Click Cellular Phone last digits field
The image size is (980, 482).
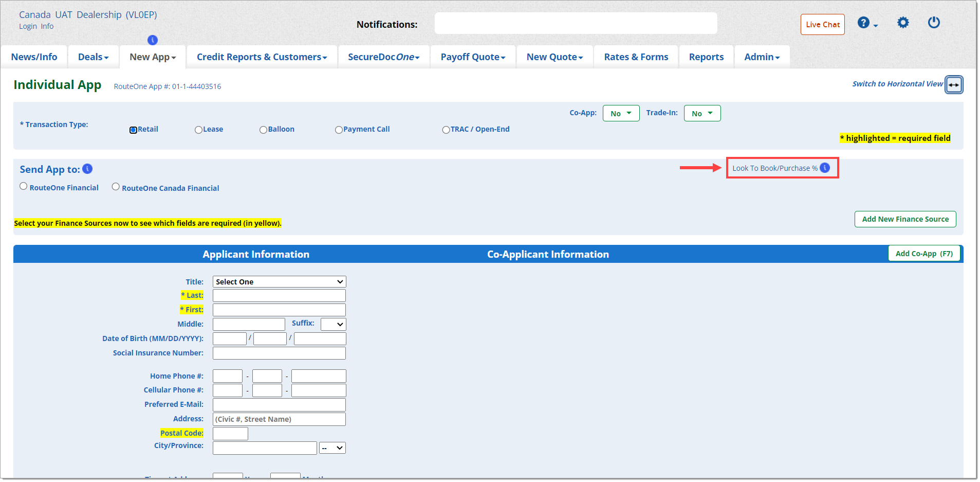pos(319,390)
